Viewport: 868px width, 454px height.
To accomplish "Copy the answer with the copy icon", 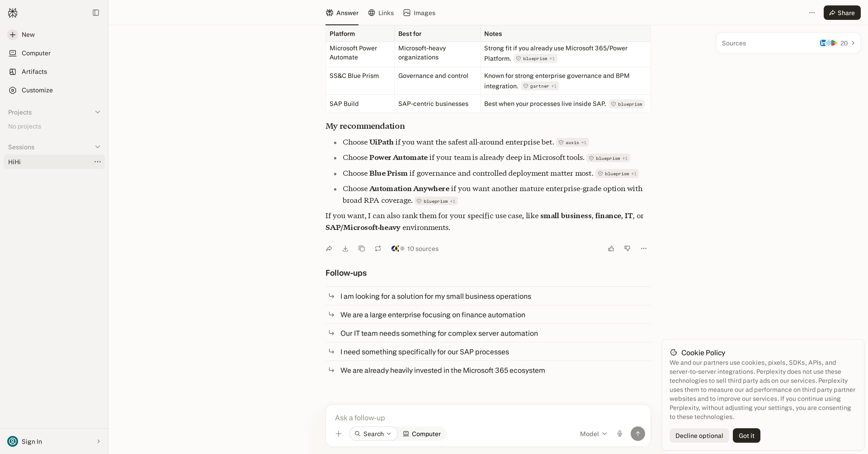I will point(362,248).
